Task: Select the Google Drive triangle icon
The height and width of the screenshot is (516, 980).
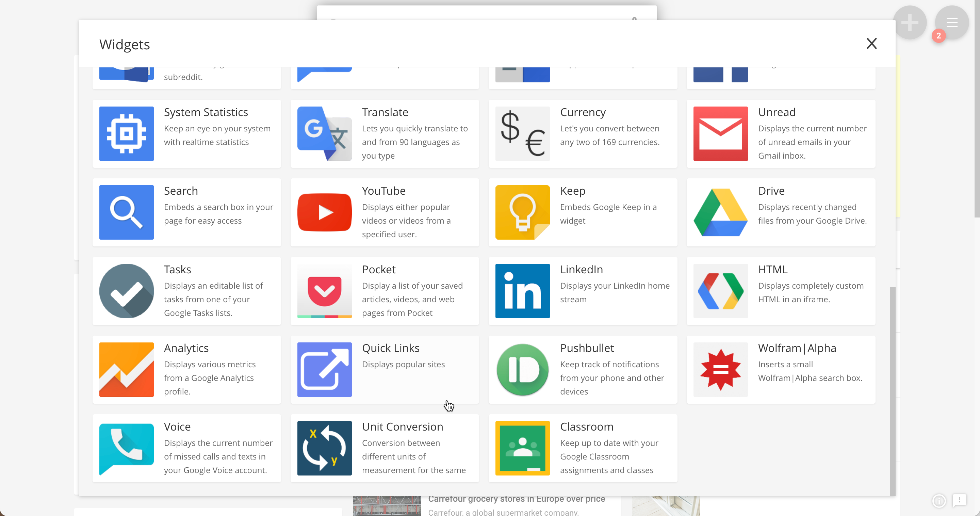Action: coord(721,212)
